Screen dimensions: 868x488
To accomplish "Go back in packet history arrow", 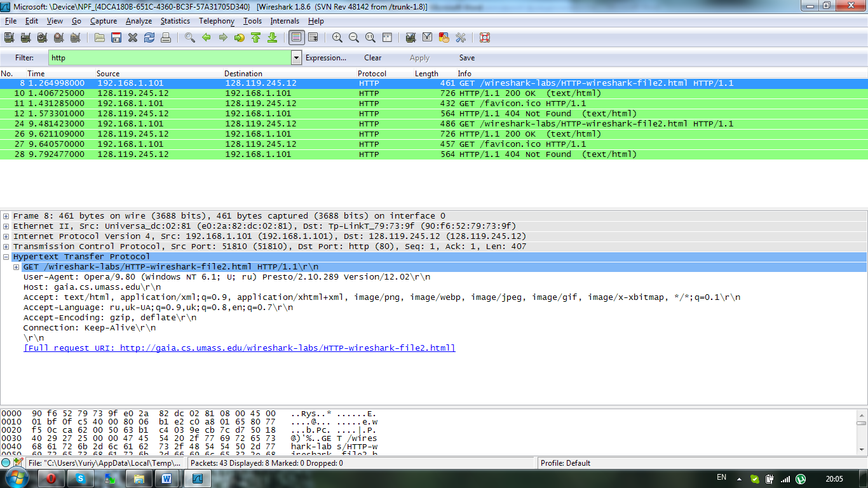I will 207,37.
